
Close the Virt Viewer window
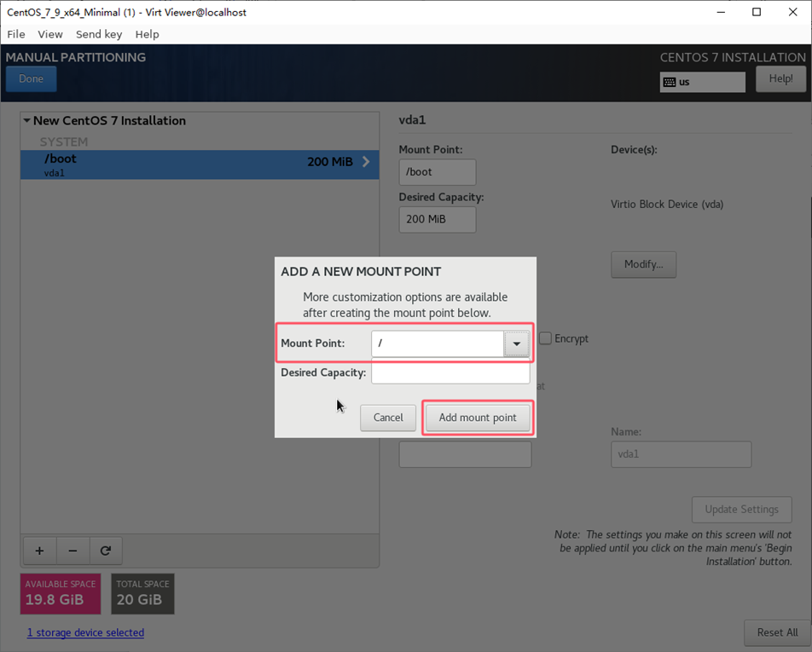pyautogui.click(x=793, y=12)
